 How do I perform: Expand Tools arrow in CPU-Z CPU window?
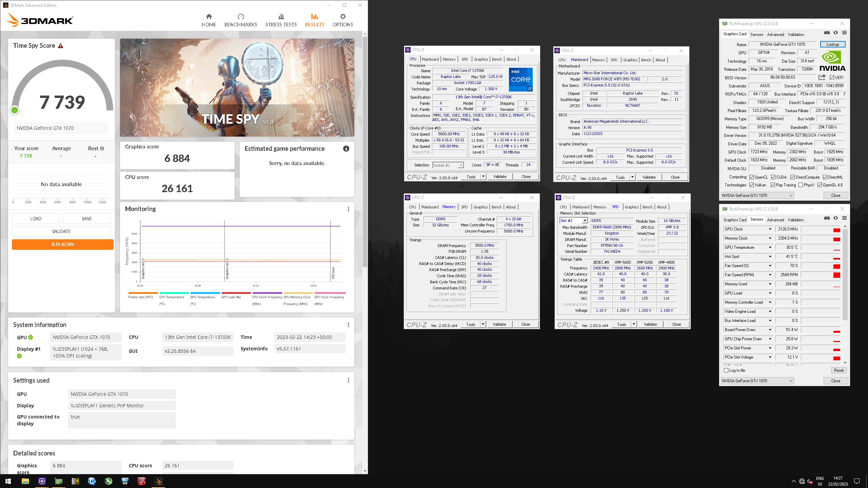[483, 177]
